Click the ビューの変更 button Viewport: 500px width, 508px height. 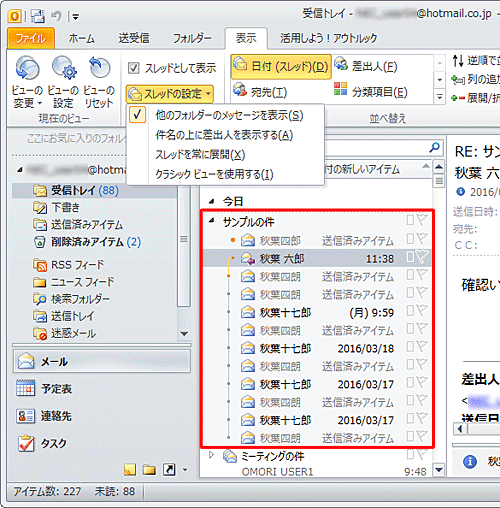point(27,82)
